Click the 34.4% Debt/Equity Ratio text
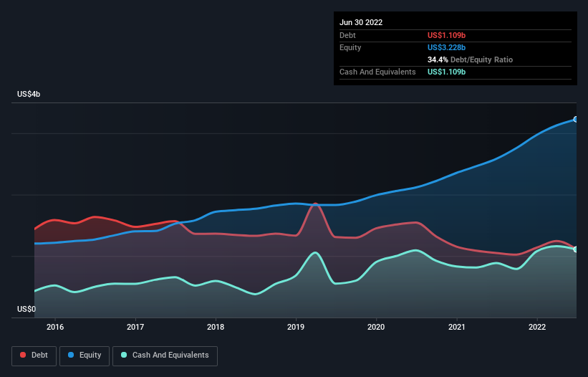 click(470, 59)
